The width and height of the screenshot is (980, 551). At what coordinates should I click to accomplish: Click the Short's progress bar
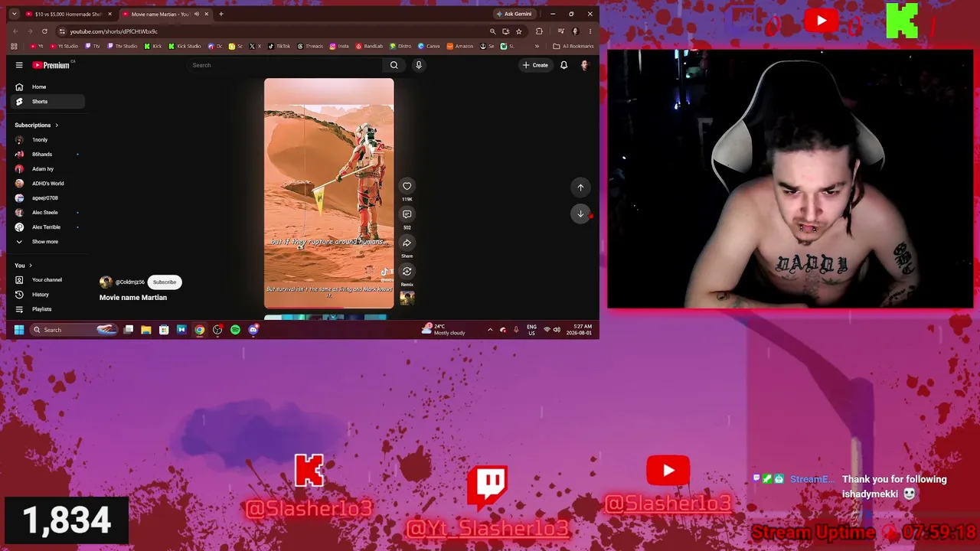(329, 308)
